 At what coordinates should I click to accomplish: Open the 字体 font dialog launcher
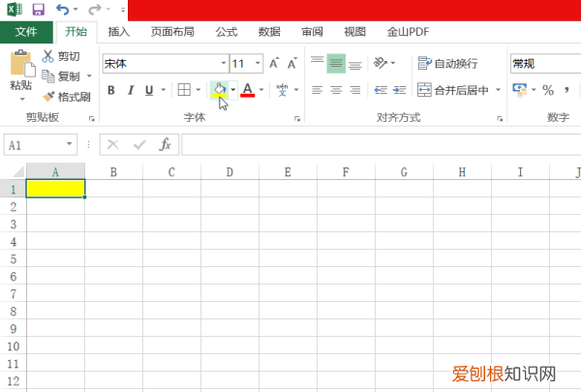pos(297,118)
